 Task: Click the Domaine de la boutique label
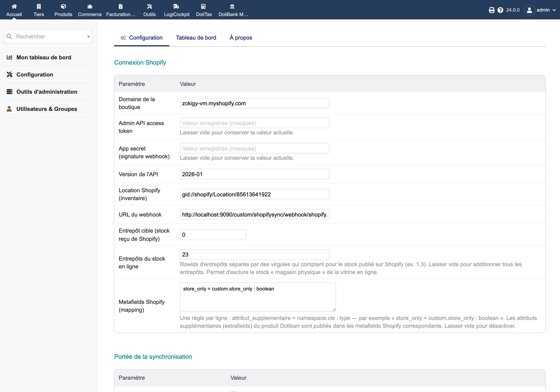(137, 103)
